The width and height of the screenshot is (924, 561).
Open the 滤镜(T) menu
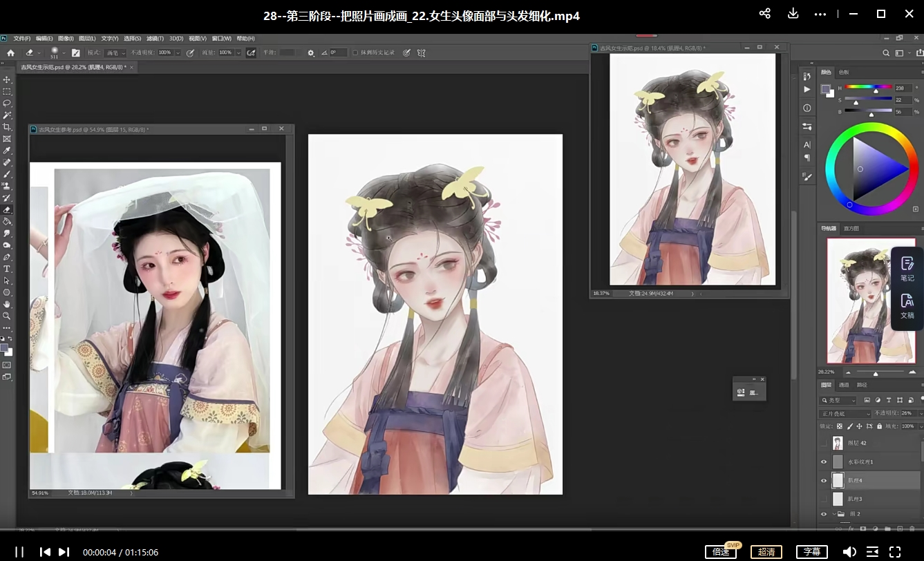coord(155,39)
